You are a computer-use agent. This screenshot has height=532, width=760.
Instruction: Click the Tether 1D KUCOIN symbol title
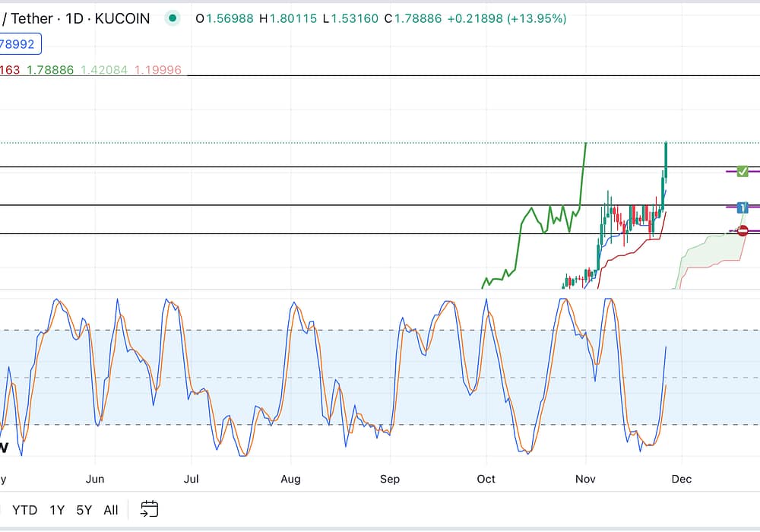click(76, 18)
